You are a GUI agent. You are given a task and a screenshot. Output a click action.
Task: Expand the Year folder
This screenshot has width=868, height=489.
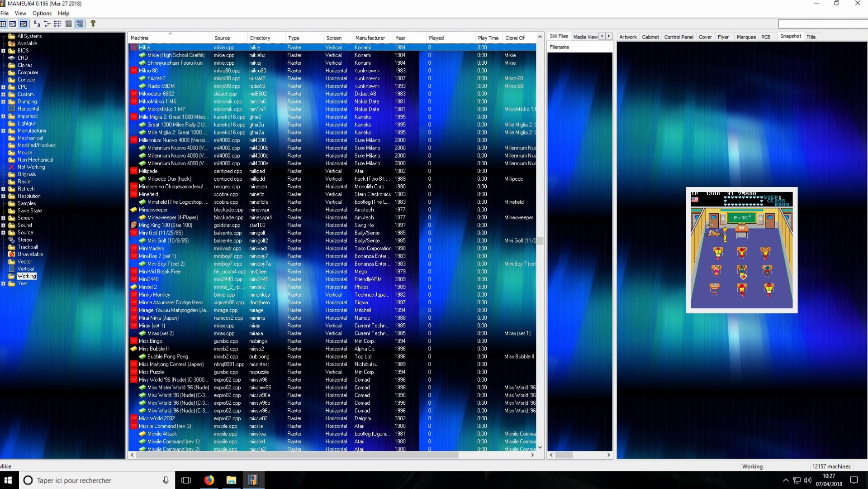[4, 283]
